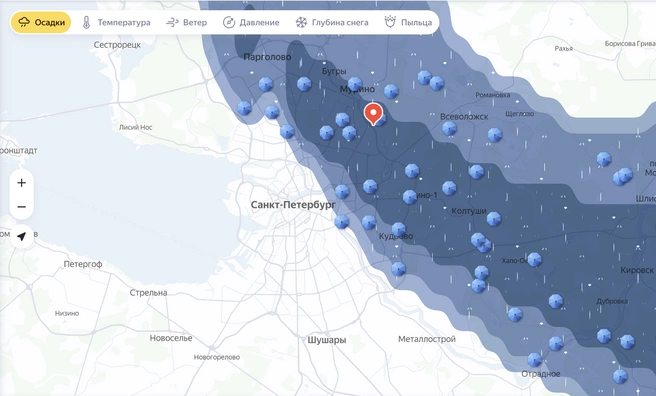Switch to the Ветер wind layer
The width and height of the screenshot is (656, 396).
pos(187,23)
